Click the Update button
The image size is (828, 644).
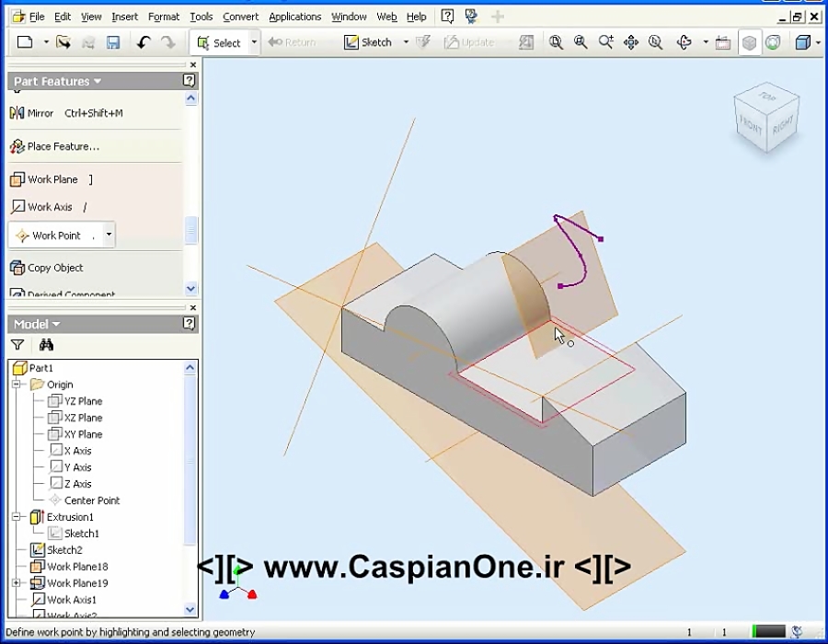[469, 42]
